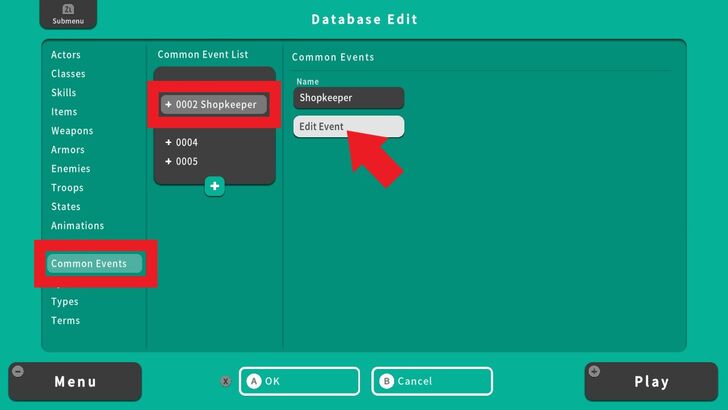Click the X icon beside the OK button
The height and width of the screenshot is (410, 728).
(x=226, y=381)
